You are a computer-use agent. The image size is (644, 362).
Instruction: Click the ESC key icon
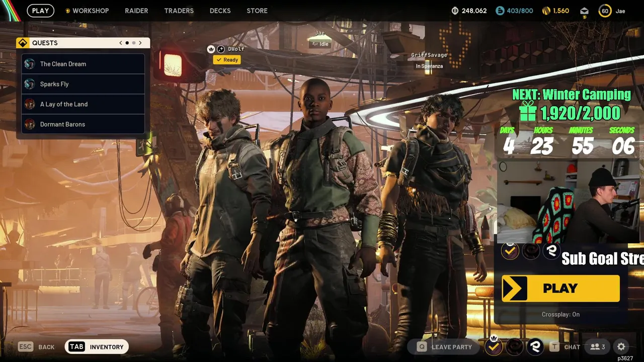(26, 346)
